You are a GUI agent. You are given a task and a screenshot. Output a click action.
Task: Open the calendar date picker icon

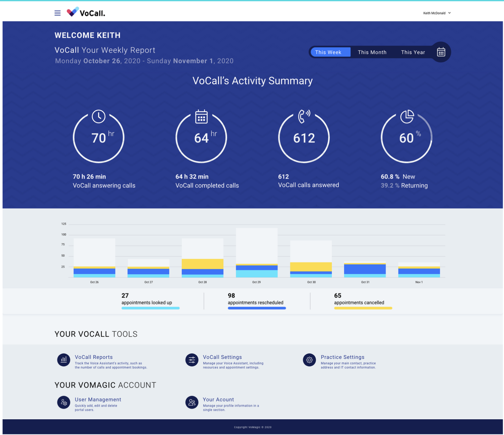tap(441, 52)
